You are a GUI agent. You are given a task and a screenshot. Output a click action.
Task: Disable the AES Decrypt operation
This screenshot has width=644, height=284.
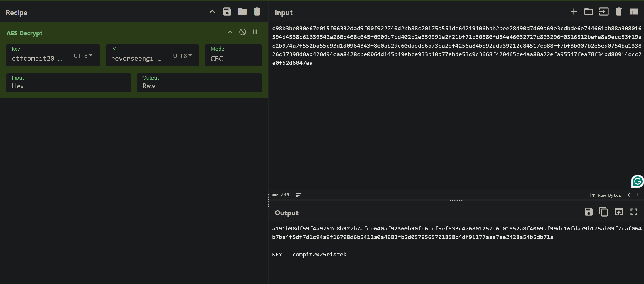(243, 32)
